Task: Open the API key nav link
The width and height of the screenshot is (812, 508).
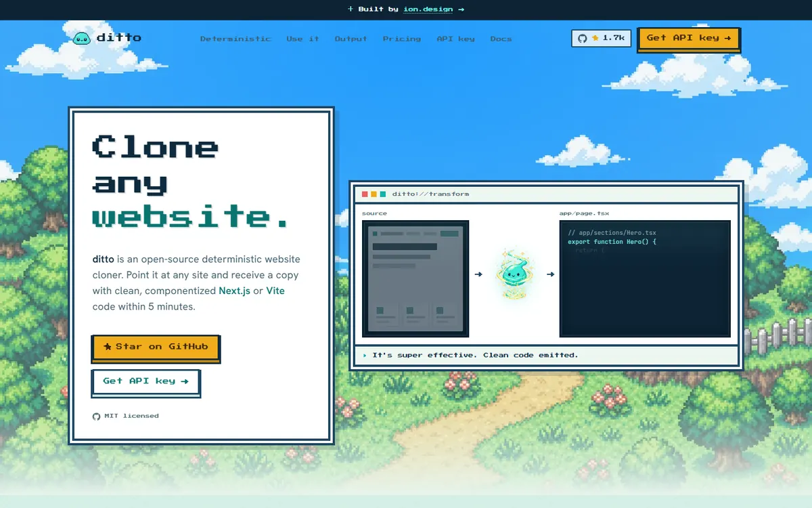Action: point(455,39)
